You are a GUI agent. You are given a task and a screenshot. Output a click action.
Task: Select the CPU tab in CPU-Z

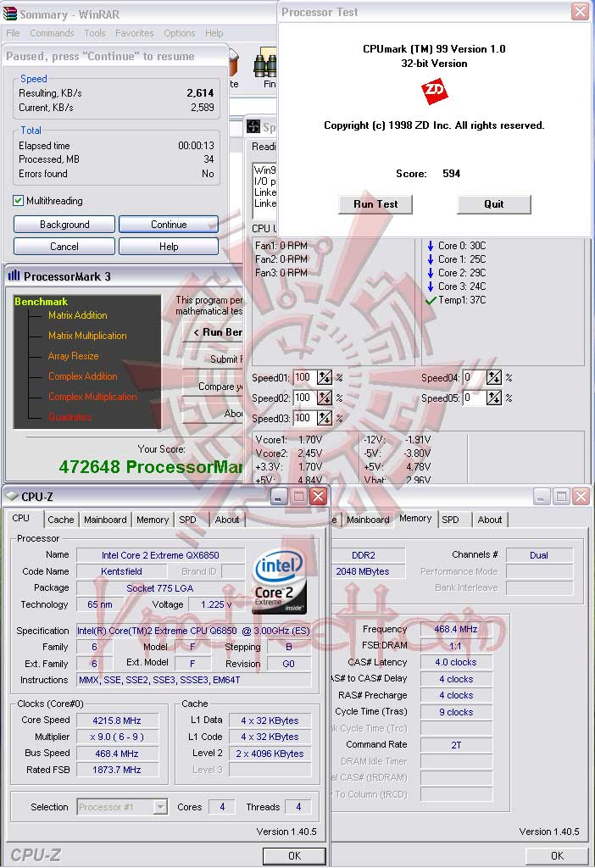(21, 519)
